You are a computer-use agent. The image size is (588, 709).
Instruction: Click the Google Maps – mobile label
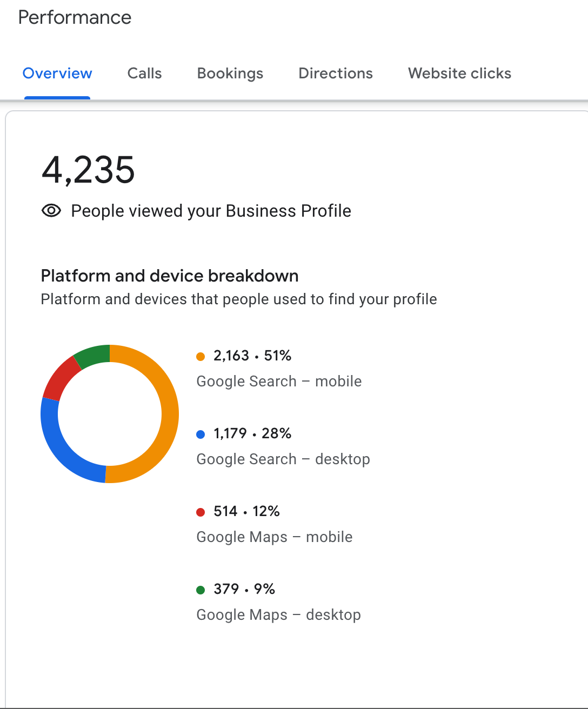pyautogui.click(x=275, y=537)
